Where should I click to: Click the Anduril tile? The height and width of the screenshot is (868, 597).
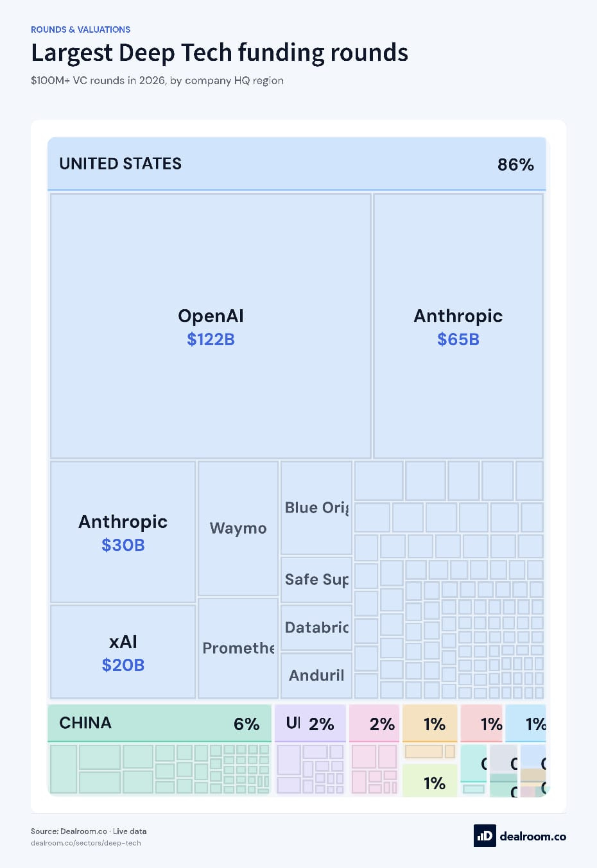click(316, 676)
